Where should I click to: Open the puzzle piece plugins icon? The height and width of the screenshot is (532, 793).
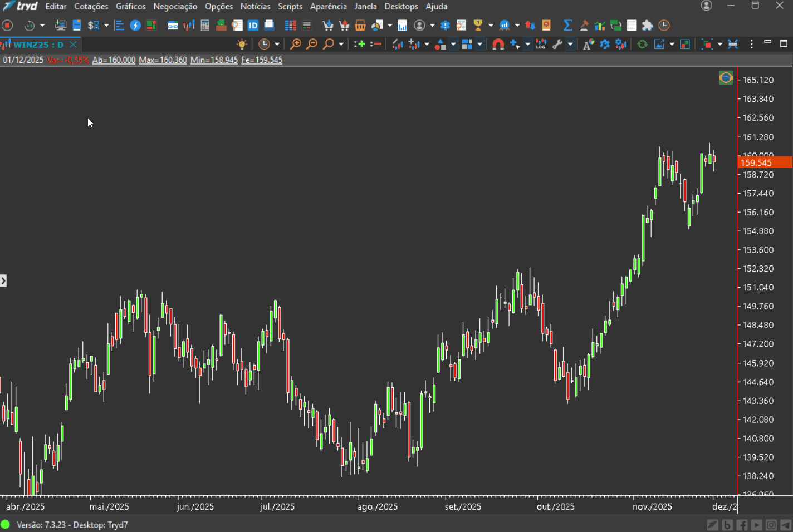(647, 26)
